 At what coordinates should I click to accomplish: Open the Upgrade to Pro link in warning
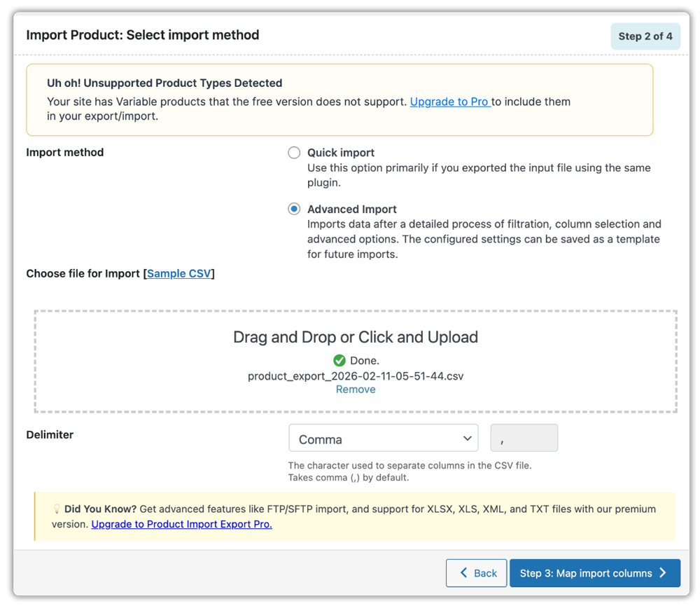coord(449,102)
